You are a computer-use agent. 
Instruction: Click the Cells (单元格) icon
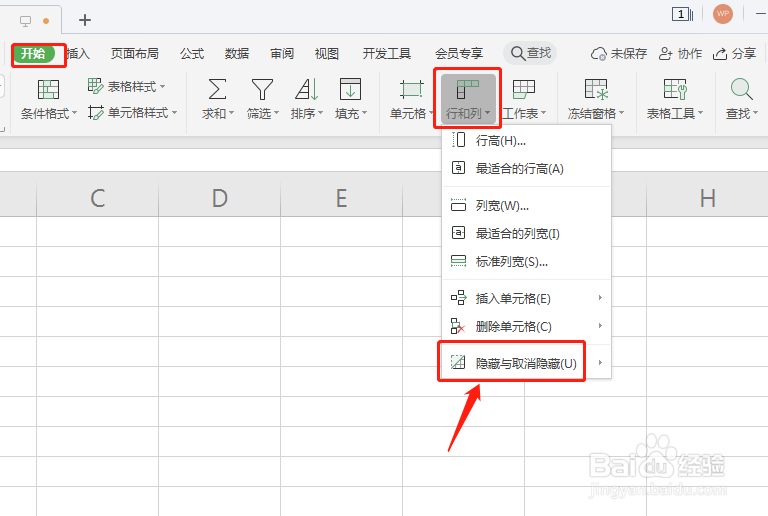(x=411, y=90)
